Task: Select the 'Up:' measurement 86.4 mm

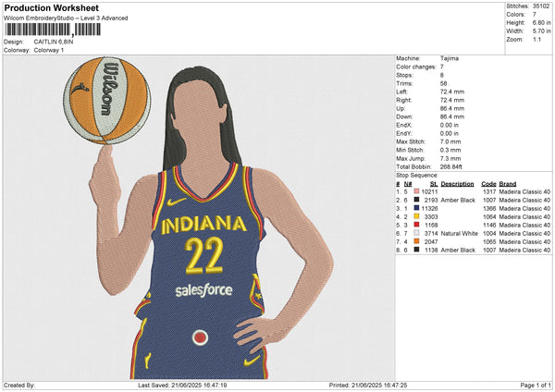Action: [x=452, y=108]
